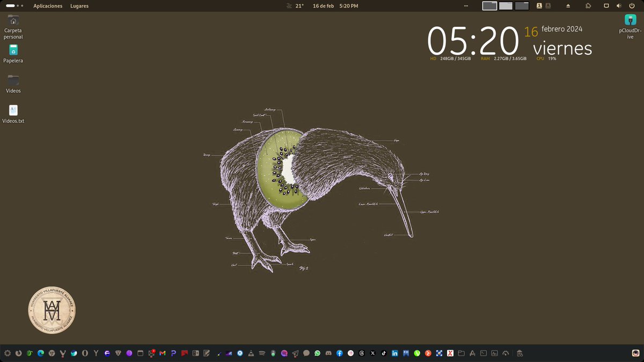
Task: Open LinkedIn in the dock
Action: (x=395, y=353)
